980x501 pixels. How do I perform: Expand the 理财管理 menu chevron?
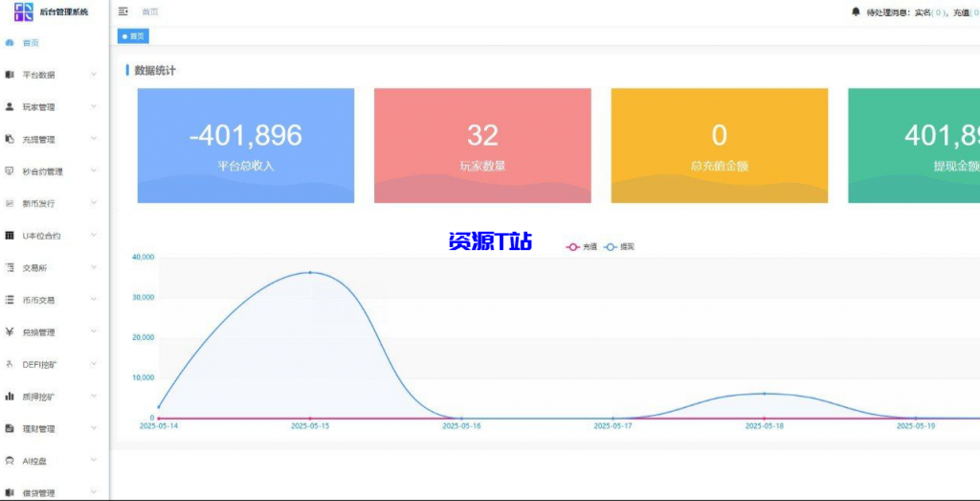[94, 428]
